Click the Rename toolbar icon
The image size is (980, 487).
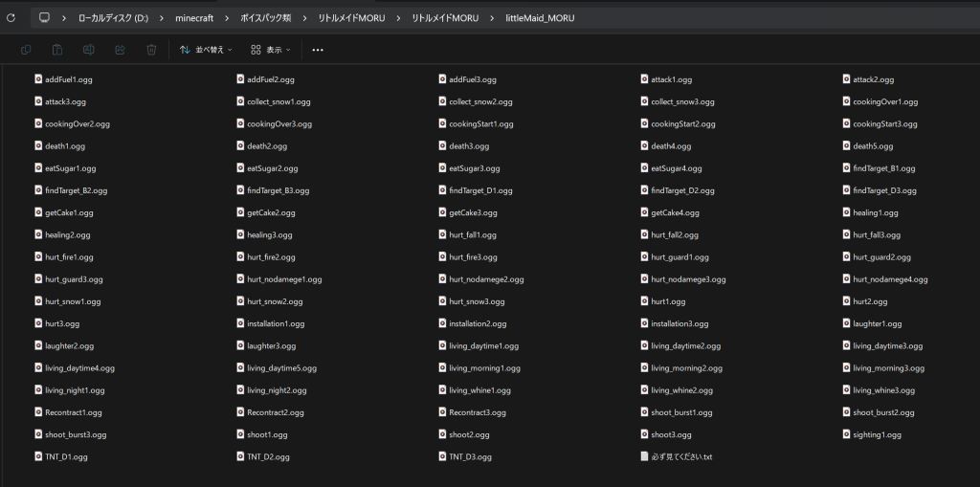[89, 50]
